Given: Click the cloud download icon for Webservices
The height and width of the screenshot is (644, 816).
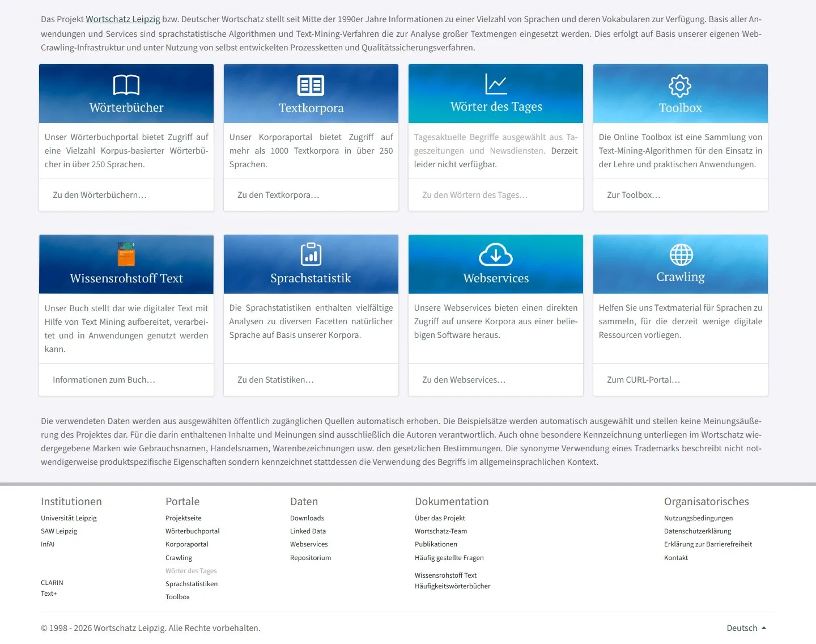Looking at the screenshot, I should point(496,255).
